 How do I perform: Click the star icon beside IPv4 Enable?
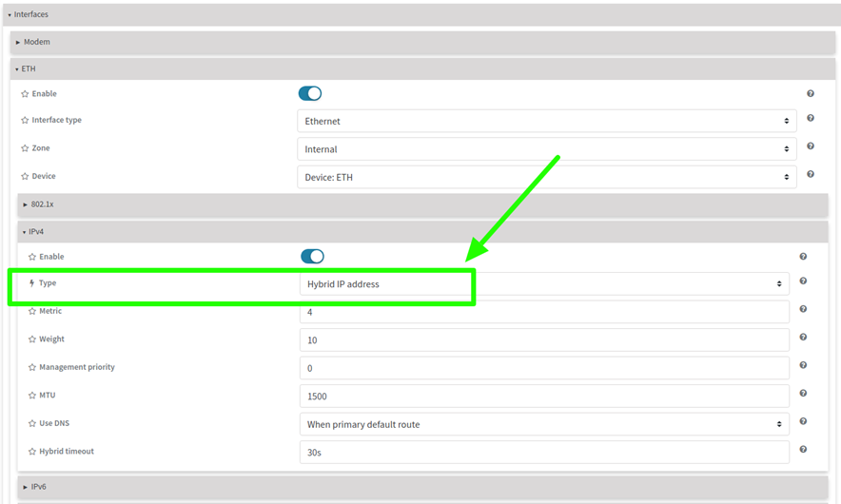tap(32, 257)
